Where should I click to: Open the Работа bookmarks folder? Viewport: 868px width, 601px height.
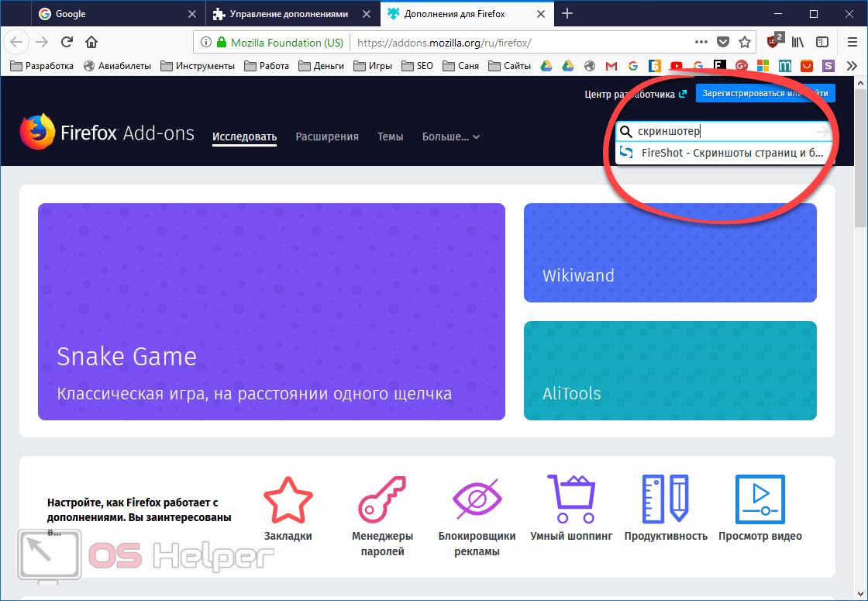pyautogui.click(x=267, y=66)
